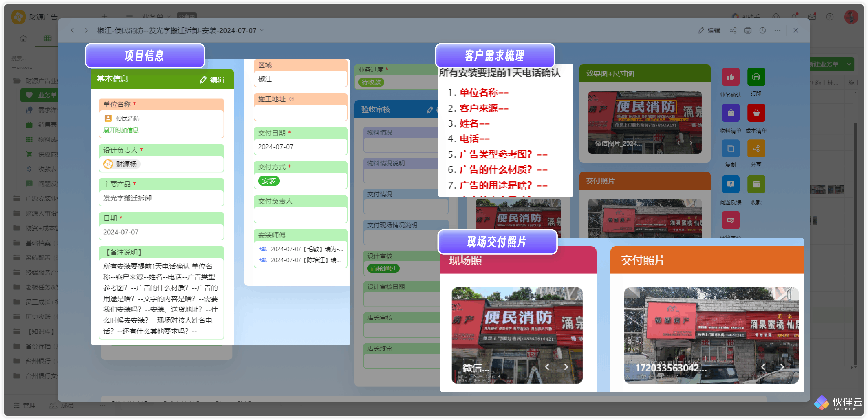Go to previous record with left arrow
This screenshot has height=420, width=868.
[x=72, y=30]
